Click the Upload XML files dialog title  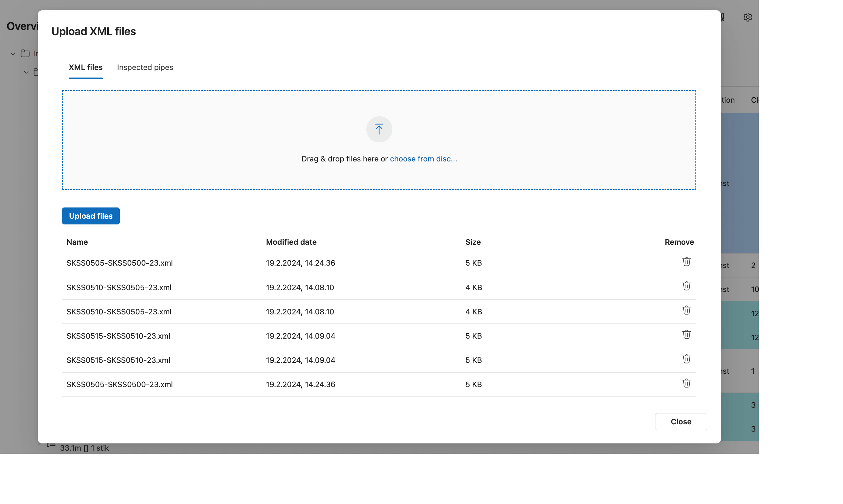tap(93, 31)
